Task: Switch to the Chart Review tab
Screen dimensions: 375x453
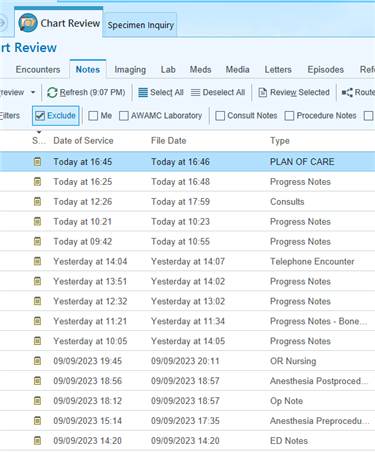Action: 59,23
